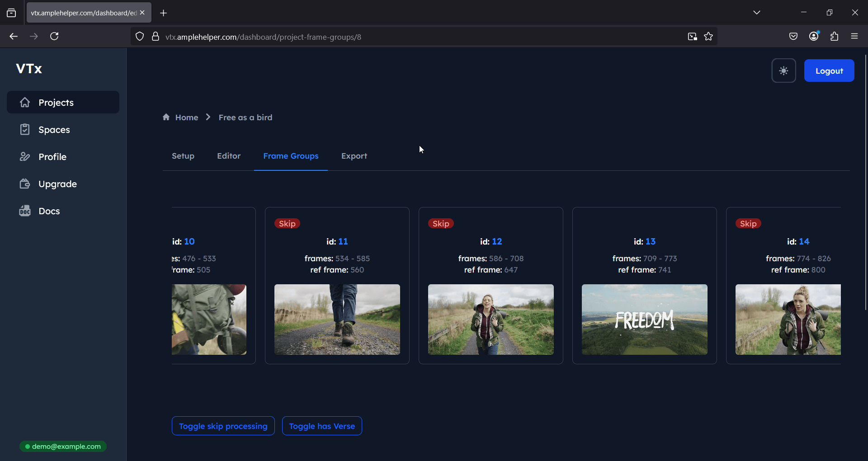Click the Profile icon in sidebar
Screen dimensions: 868x461
pos(25,157)
